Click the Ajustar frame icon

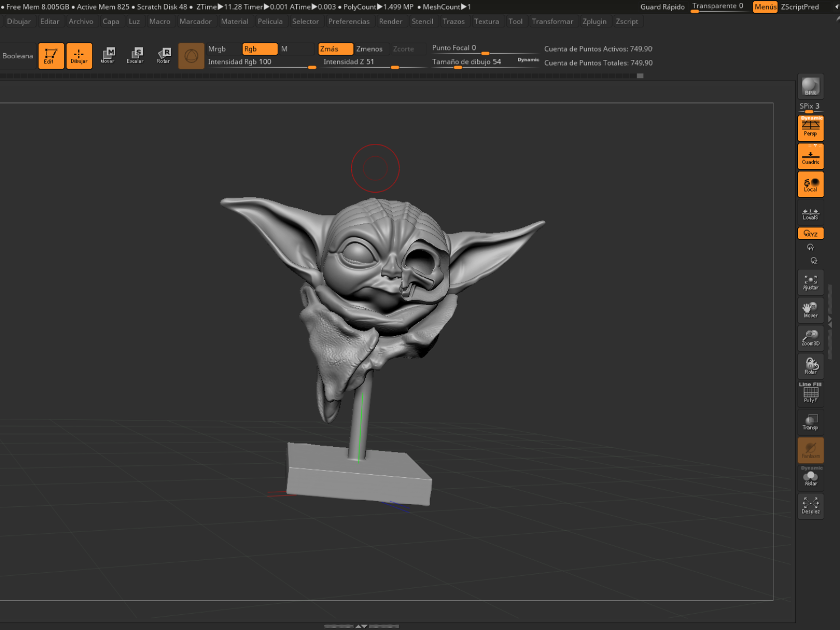[810, 282]
